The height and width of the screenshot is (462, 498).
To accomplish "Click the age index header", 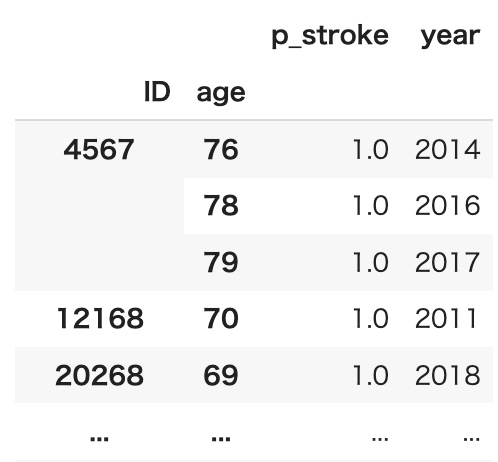I will (x=221, y=94).
